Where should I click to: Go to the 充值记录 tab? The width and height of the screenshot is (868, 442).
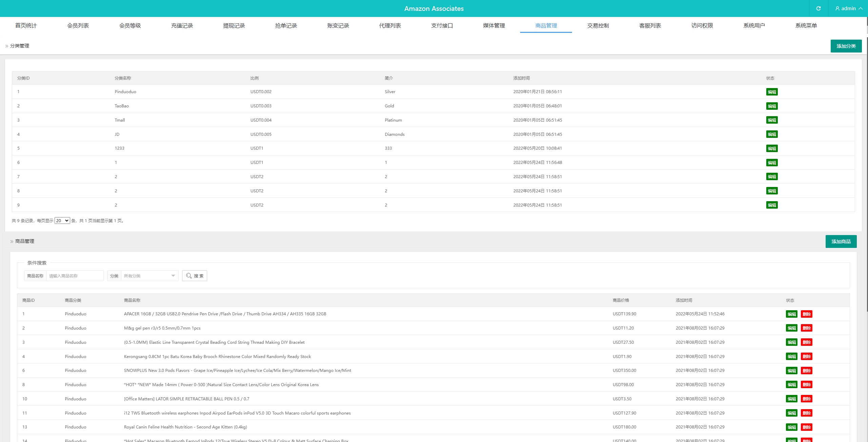(182, 26)
